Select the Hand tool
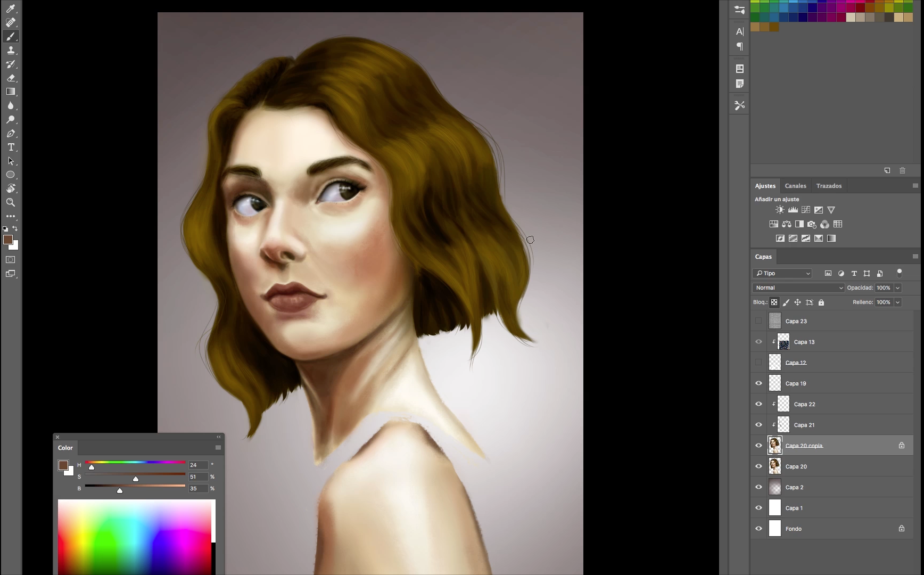The width and height of the screenshot is (924, 575). click(11, 188)
